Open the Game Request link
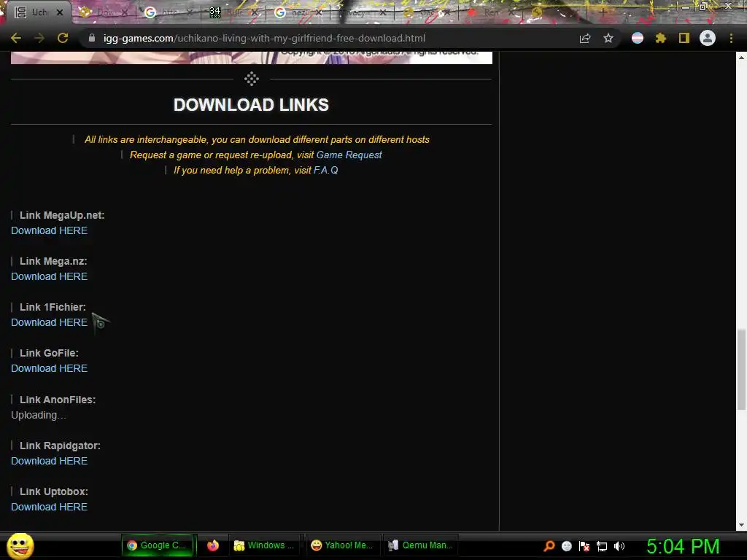This screenshot has height=560, width=747. coord(349,155)
